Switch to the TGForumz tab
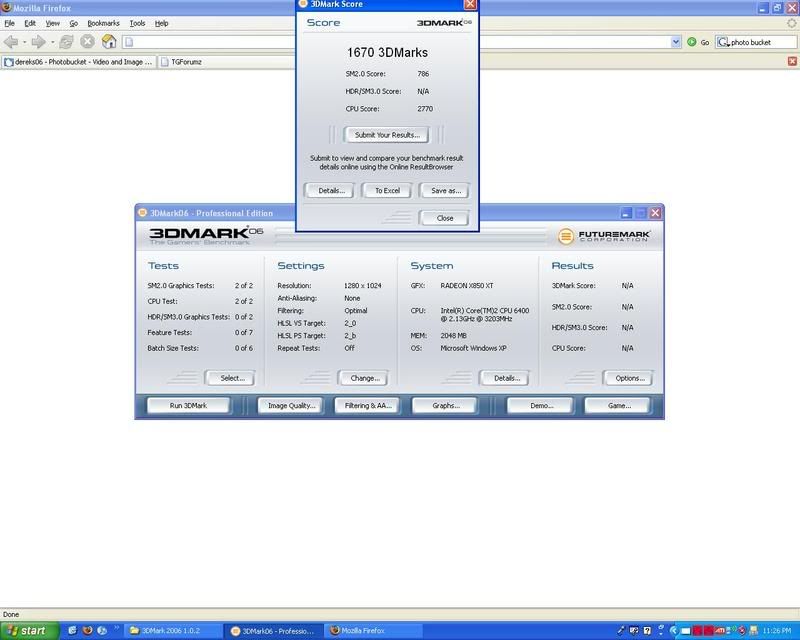The width and height of the screenshot is (800, 640). tap(227, 62)
